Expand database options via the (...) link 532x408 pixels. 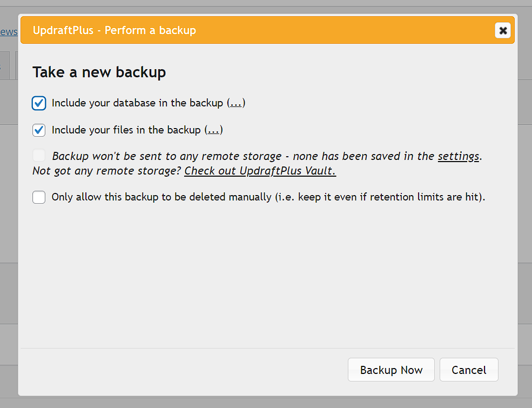click(x=236, y=103)
